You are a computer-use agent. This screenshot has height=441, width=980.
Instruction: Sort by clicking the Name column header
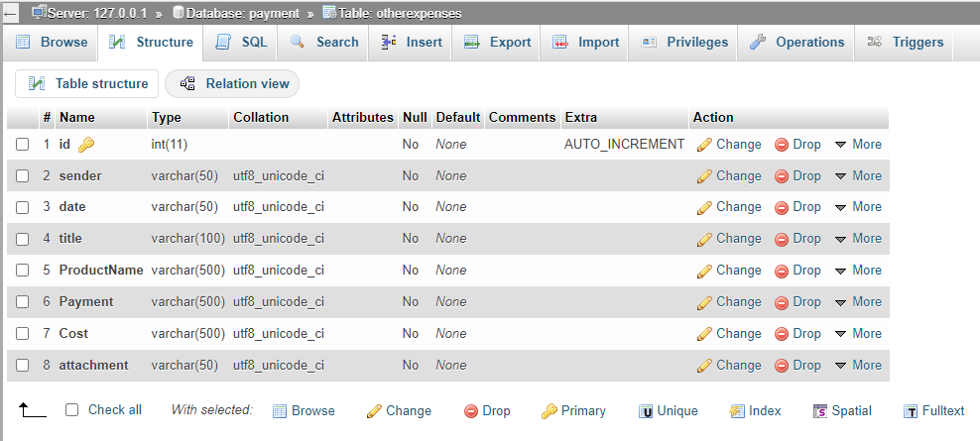77,117
